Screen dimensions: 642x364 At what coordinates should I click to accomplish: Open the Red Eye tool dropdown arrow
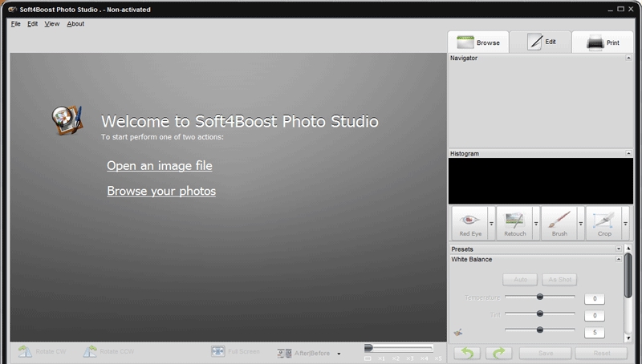491,223
